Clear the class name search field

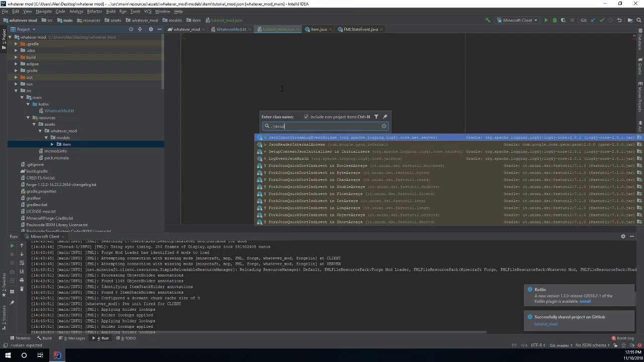point(384,126)
